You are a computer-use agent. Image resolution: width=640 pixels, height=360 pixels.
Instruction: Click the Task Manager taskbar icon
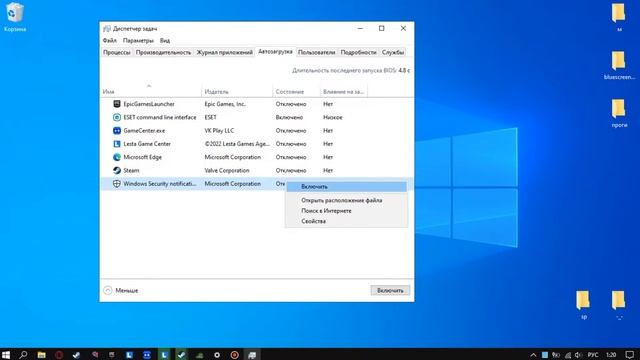252,355
